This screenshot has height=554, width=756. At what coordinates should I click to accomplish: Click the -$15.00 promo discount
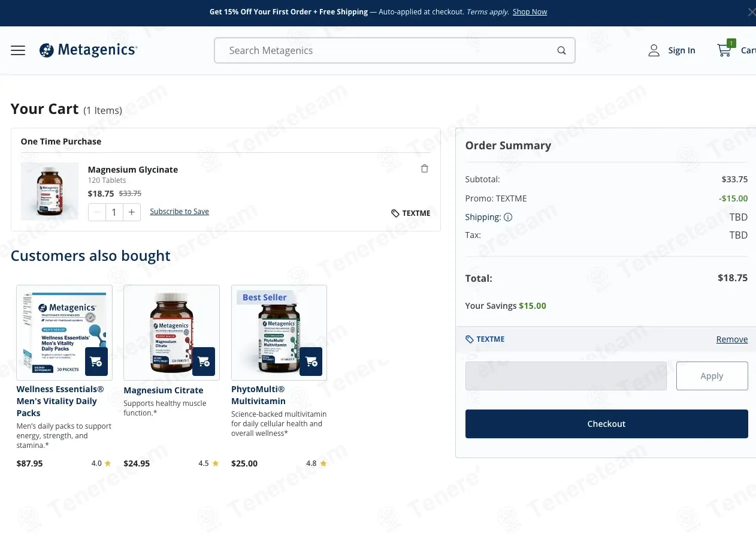[733, 198]
